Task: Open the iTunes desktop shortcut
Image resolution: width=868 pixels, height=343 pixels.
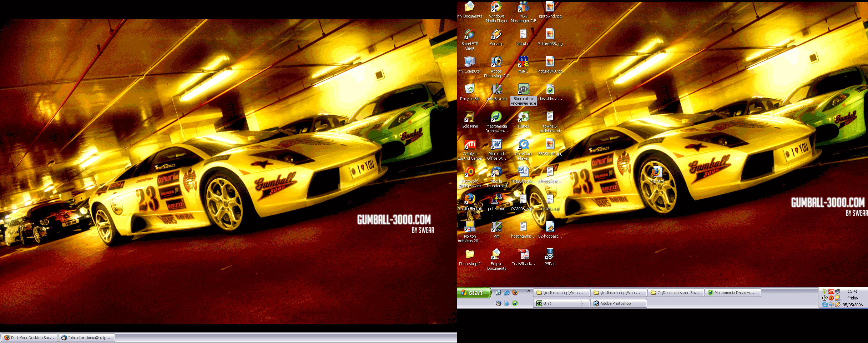Action: (523, 120)
